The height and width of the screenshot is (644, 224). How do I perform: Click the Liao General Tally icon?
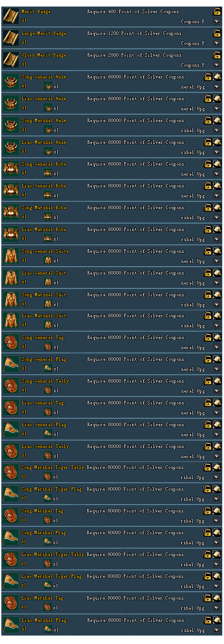click(10, 451)
